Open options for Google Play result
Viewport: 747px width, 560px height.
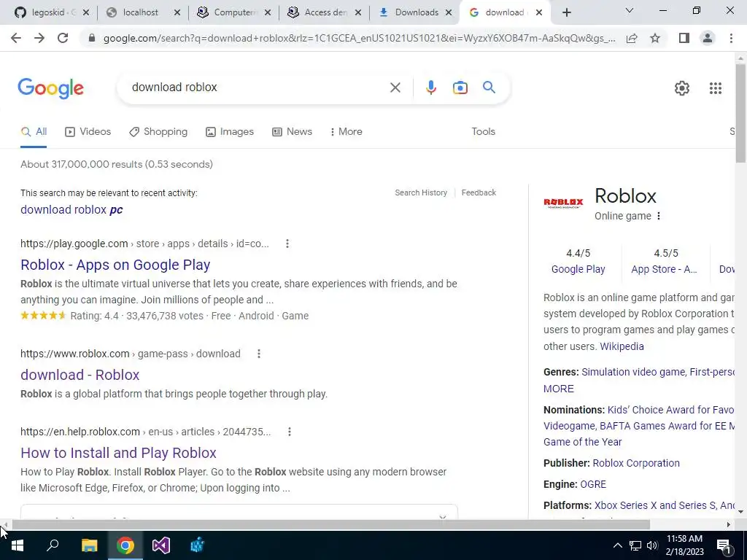[287, 244]
